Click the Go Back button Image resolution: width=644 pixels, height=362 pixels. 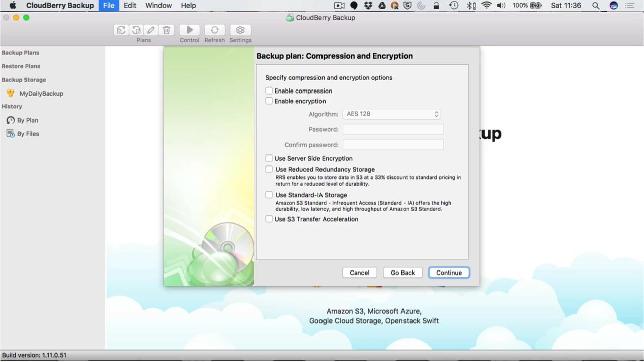(x=403, y=273)
